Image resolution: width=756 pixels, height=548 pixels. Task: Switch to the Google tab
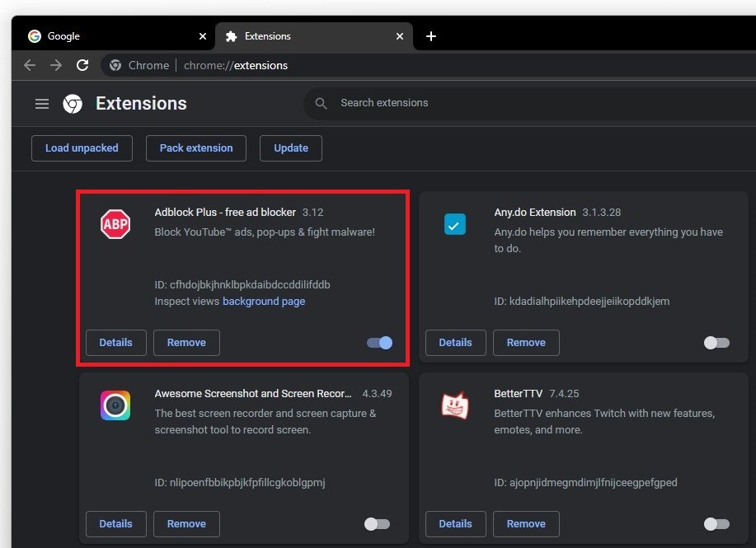click(107, 36)
